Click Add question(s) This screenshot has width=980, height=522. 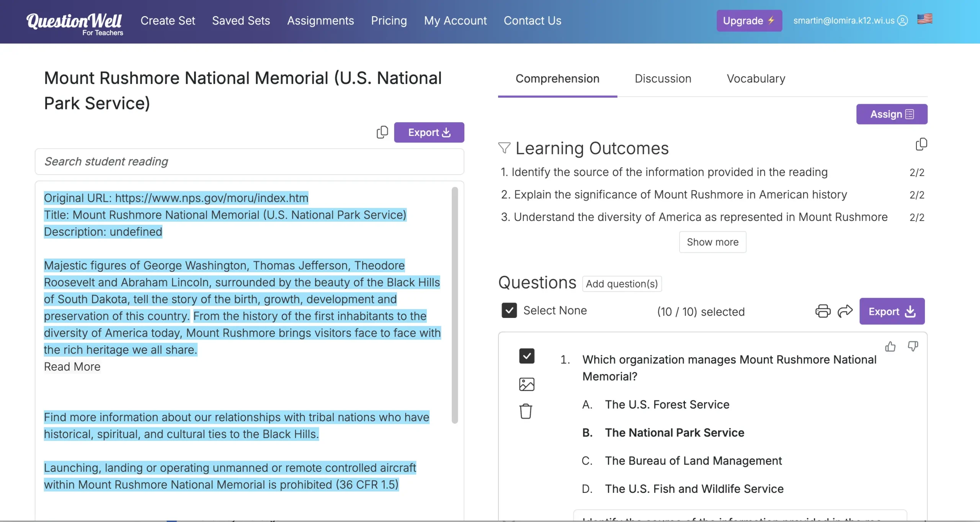tap(622, 284)
